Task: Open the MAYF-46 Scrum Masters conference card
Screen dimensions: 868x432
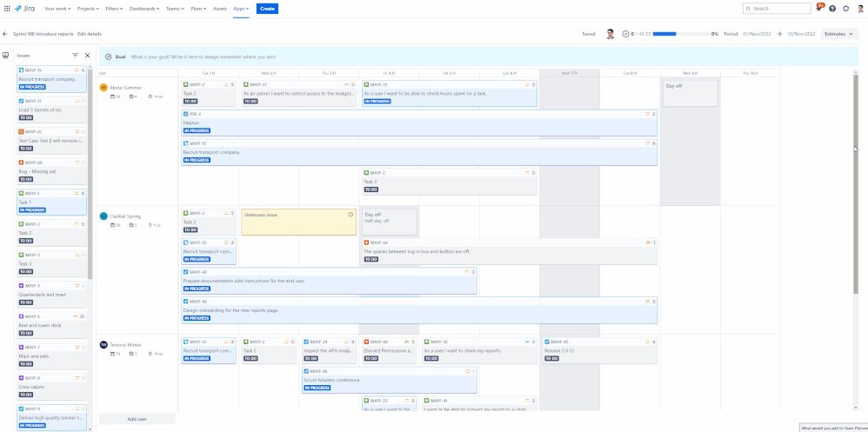Action: (389, 380)
